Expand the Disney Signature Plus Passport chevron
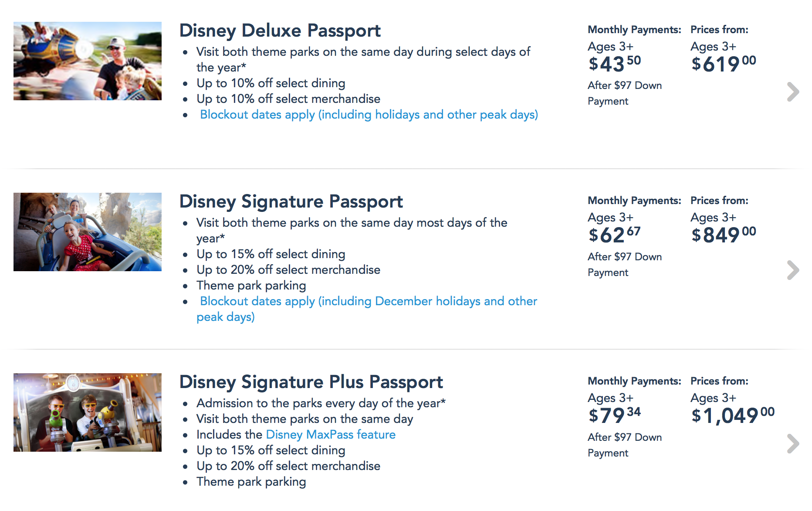 (x=793, y=444)
